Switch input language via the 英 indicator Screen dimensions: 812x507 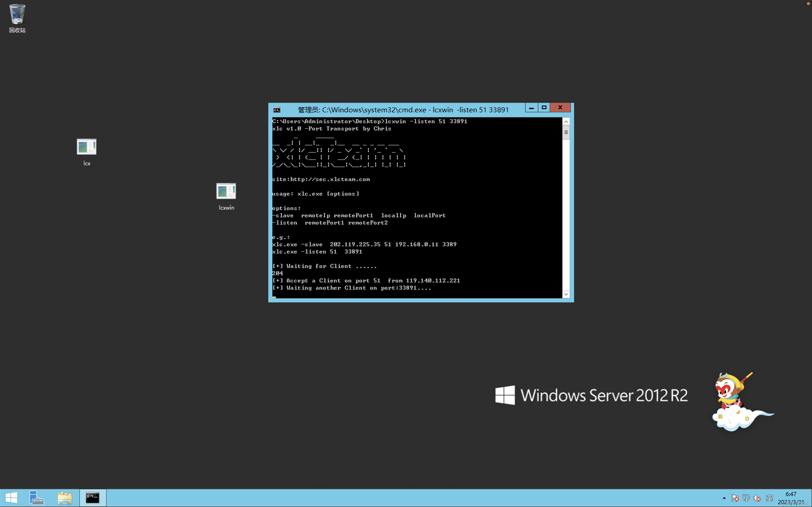click(769, 498)
